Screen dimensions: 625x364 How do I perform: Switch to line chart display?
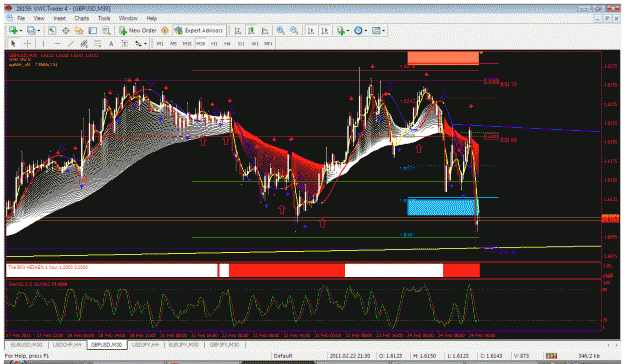(265, 31)
